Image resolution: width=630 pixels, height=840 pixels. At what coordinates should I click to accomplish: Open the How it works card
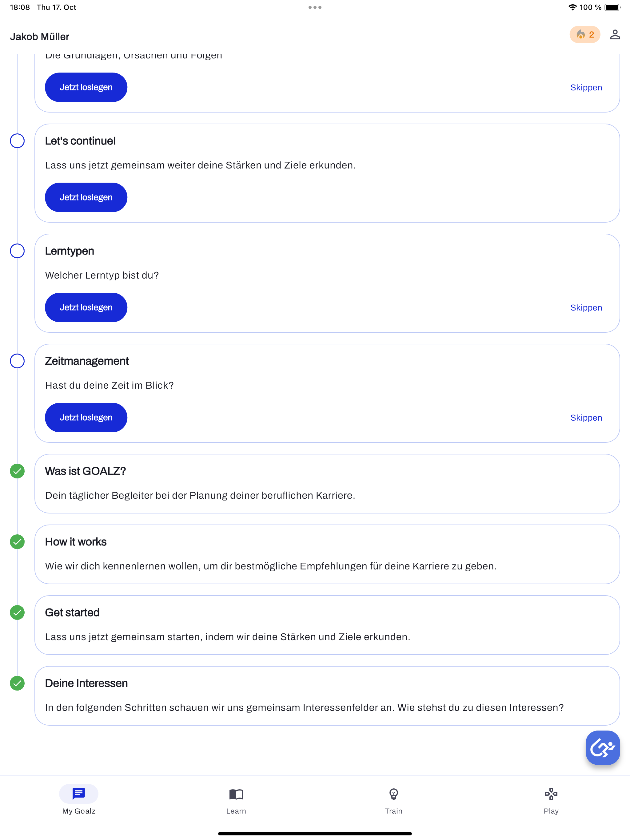pyautogui.click(x=327, y=554)
